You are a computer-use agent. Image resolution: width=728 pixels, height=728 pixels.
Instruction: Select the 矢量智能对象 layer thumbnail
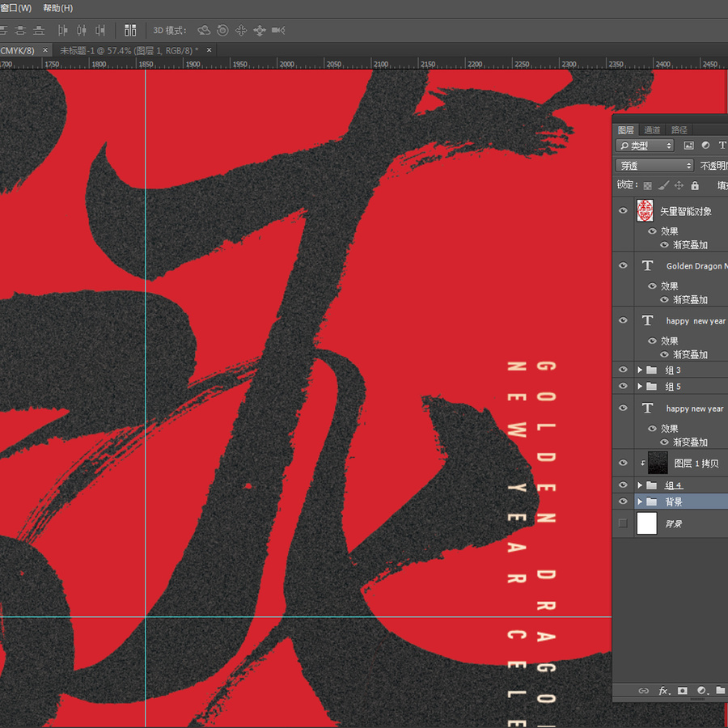[645, 211]
